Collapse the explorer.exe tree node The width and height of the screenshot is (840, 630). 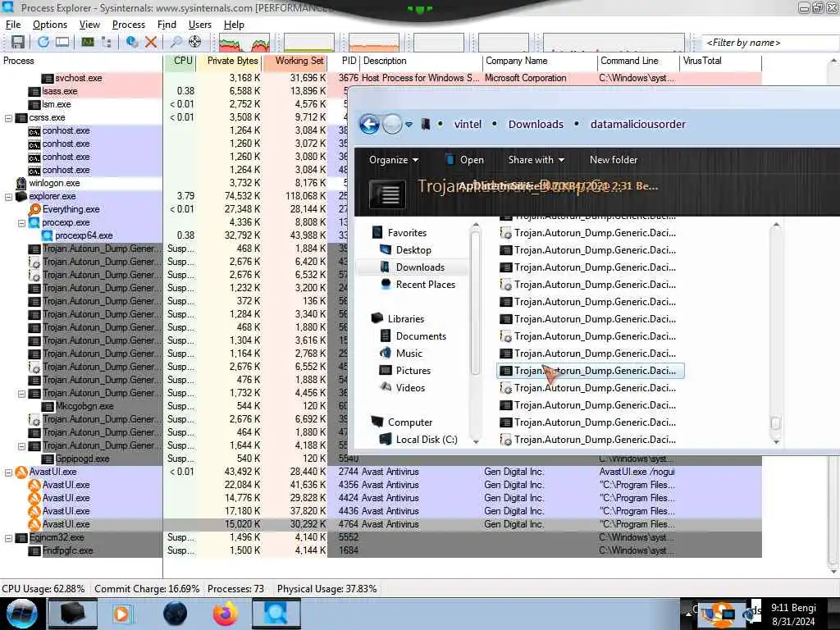click(8, 197)
